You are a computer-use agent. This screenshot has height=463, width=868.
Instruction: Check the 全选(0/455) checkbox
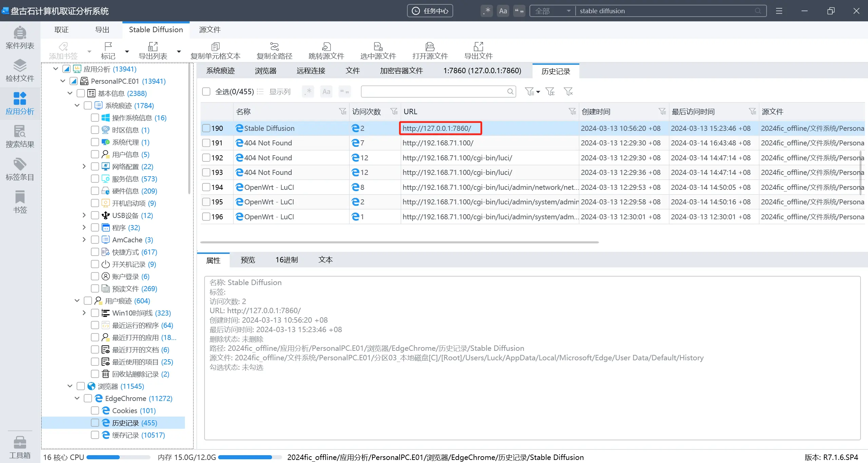[206, 92]
